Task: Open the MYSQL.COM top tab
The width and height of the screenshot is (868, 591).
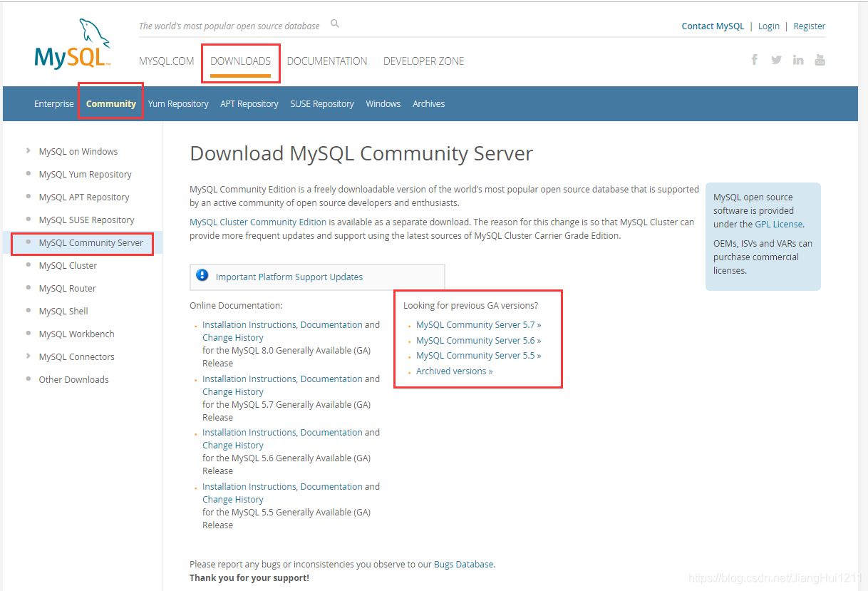Action: [x=167, y=61]
